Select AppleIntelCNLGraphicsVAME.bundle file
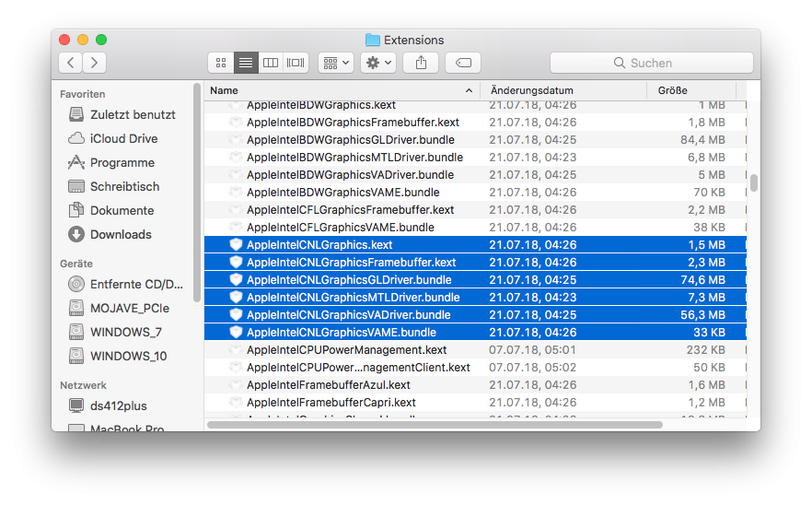Screen dimensions: 812x505 [475, 333]
